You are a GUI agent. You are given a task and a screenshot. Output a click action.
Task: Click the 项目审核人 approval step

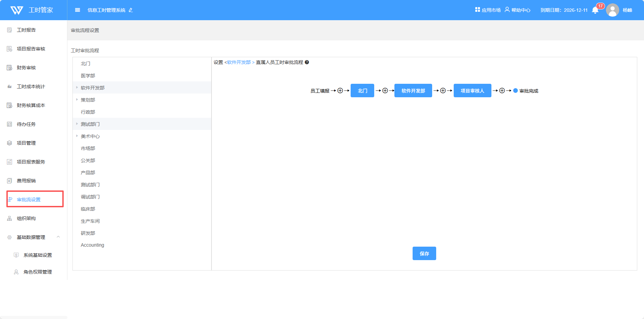click(x=472, y=91)
